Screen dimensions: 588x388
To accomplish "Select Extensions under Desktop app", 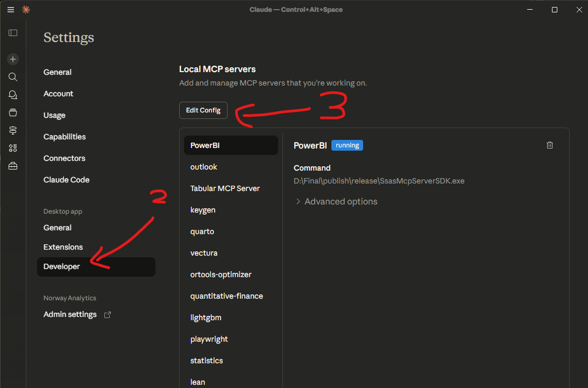I will click(x=63, y=247).
